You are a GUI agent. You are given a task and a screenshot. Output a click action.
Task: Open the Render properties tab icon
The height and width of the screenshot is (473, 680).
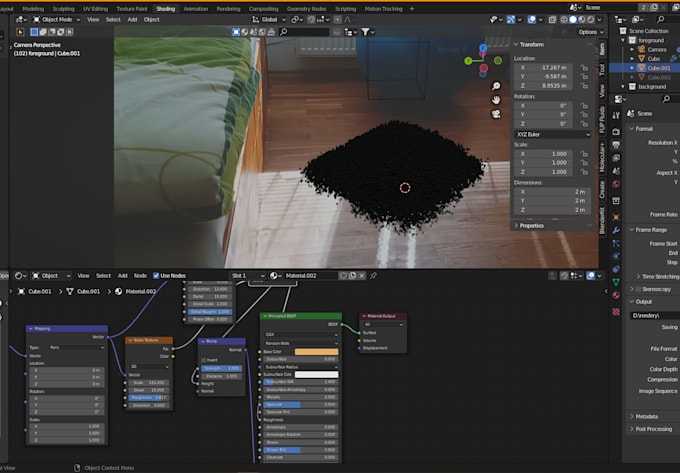tap(616, 131)
